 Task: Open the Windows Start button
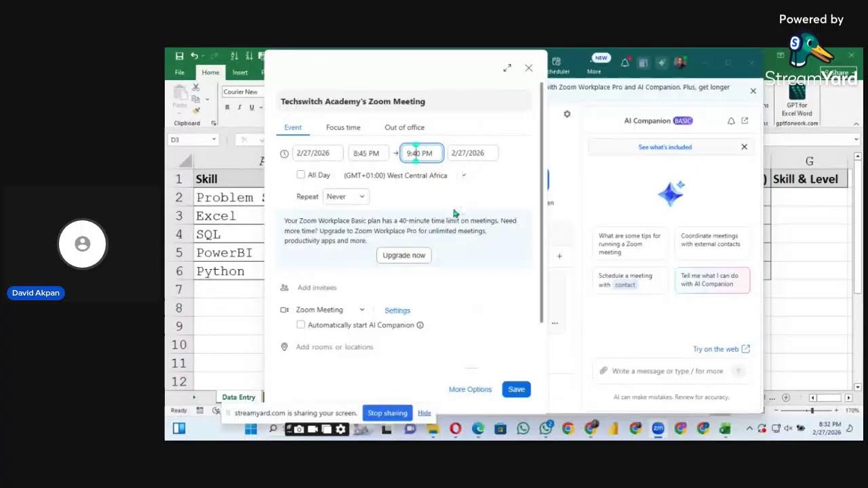(251, 429)
